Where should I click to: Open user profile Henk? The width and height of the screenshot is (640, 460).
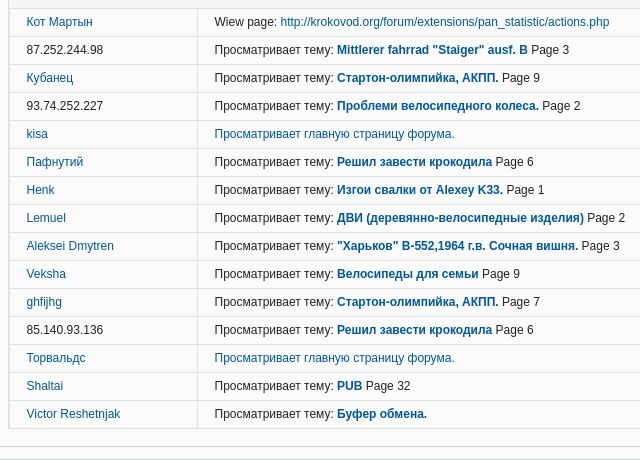coord(41,190)
